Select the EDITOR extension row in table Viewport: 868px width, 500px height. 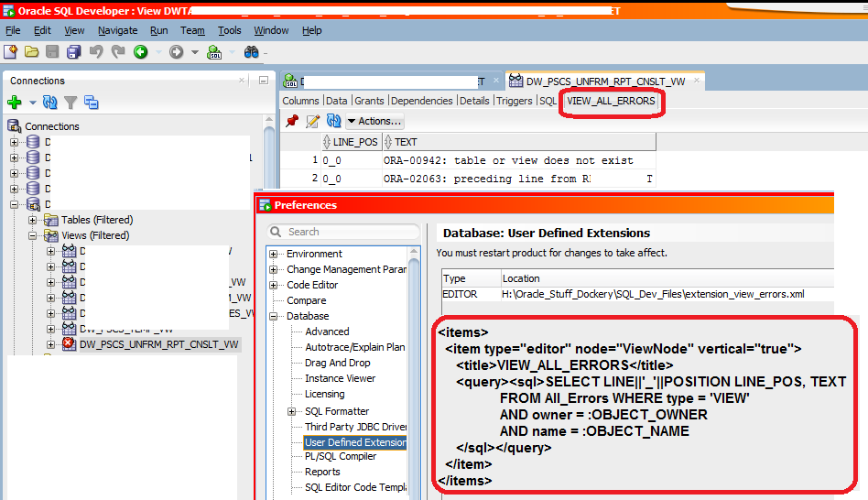point(637,294)
